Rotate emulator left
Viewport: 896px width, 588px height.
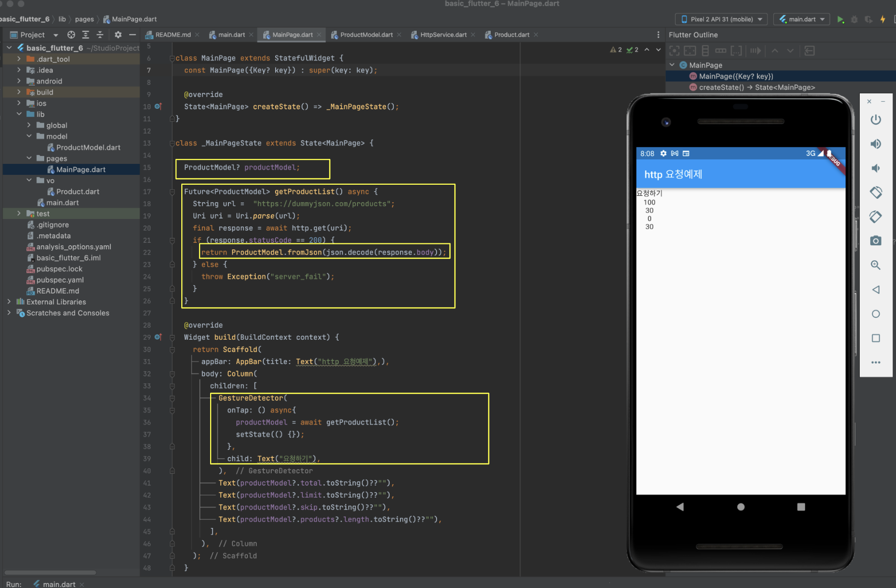click(x=876, y=192)
